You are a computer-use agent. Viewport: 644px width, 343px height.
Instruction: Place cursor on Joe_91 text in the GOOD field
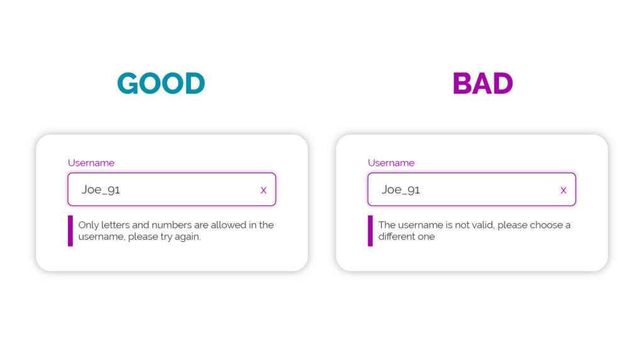101,190
